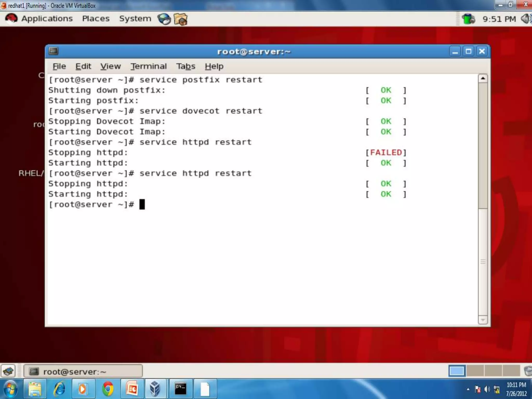The image size is (532, 399).
Task: Open Windows Explorer folder icon in taskbar
Action: pos(35,389)
